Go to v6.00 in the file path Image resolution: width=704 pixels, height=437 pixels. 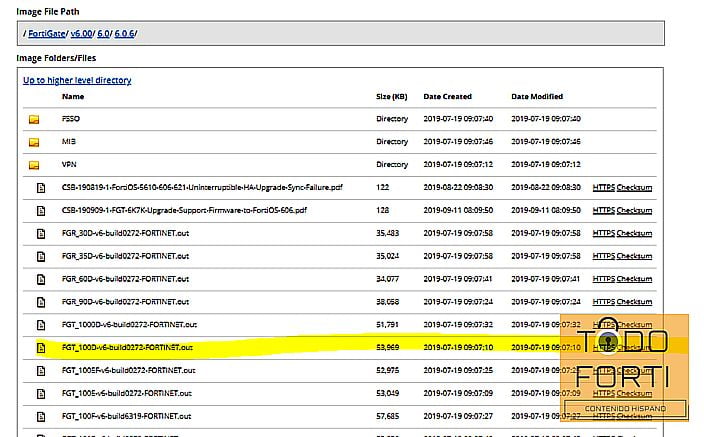(81, 33)
